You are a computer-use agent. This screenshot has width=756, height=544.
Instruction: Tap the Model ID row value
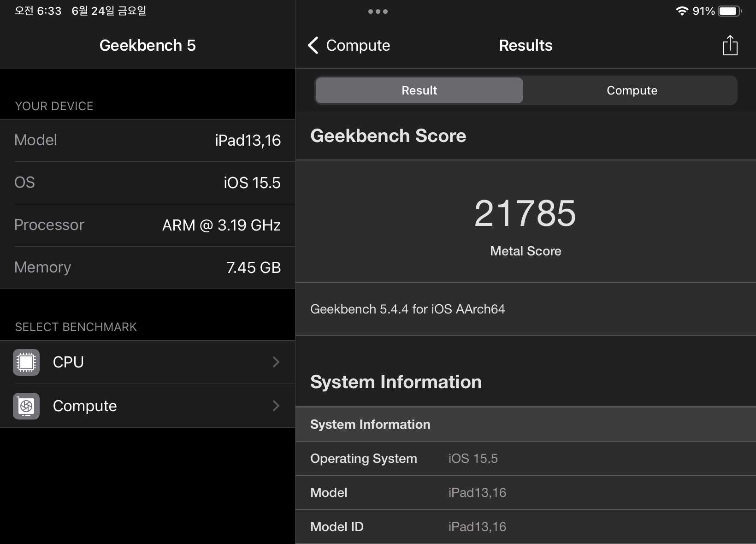477,526
